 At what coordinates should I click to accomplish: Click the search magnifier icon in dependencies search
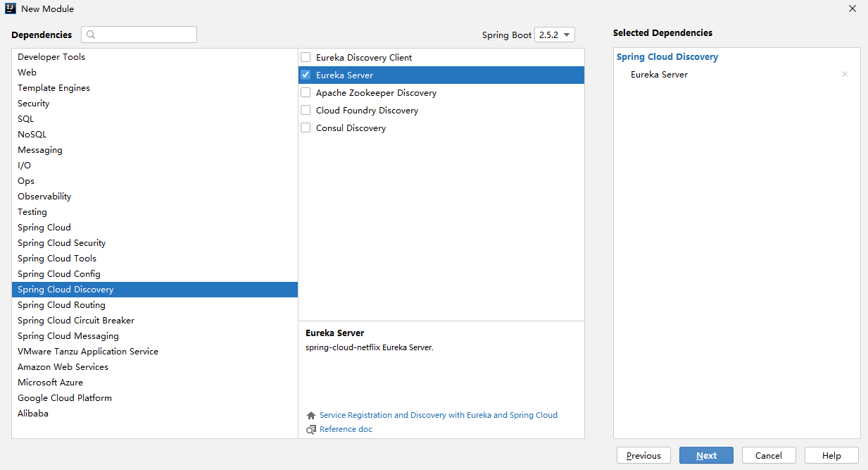tap(91, 35)
